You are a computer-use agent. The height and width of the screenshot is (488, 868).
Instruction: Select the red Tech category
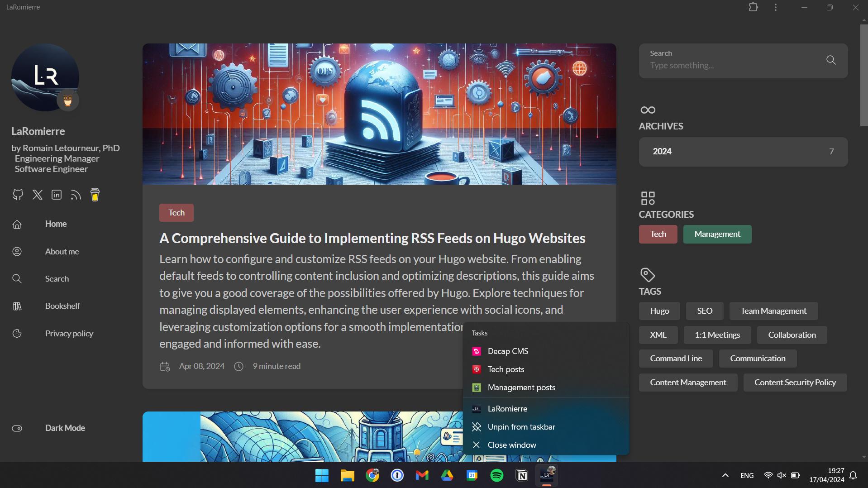coord(658,234)
